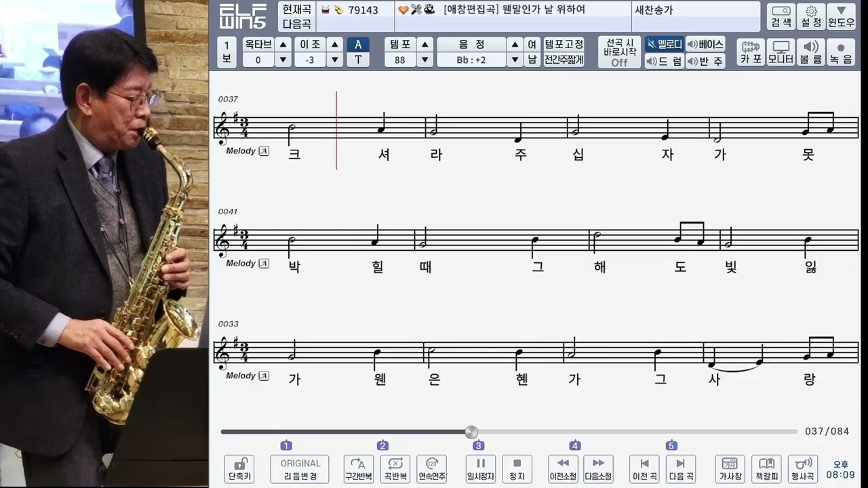Toggle 반주 accompaniment sound
This screenshot has width=868, height=488.
point(705,61)
